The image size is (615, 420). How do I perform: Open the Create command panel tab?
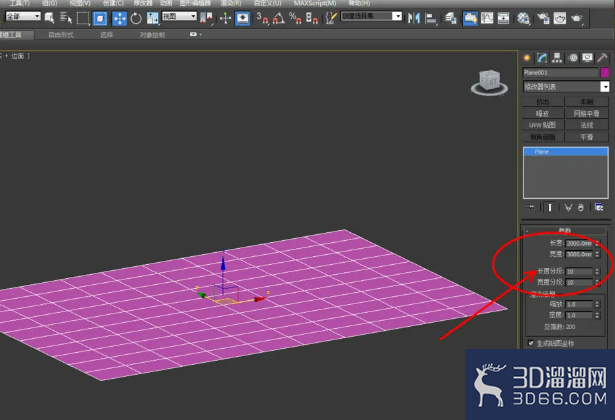527,58
